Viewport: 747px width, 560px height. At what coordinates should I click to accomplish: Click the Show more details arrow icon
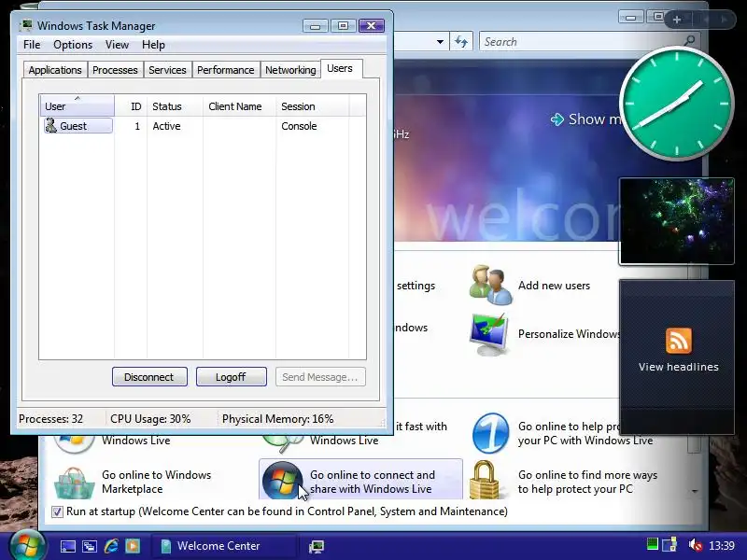(x=557, y=119)
